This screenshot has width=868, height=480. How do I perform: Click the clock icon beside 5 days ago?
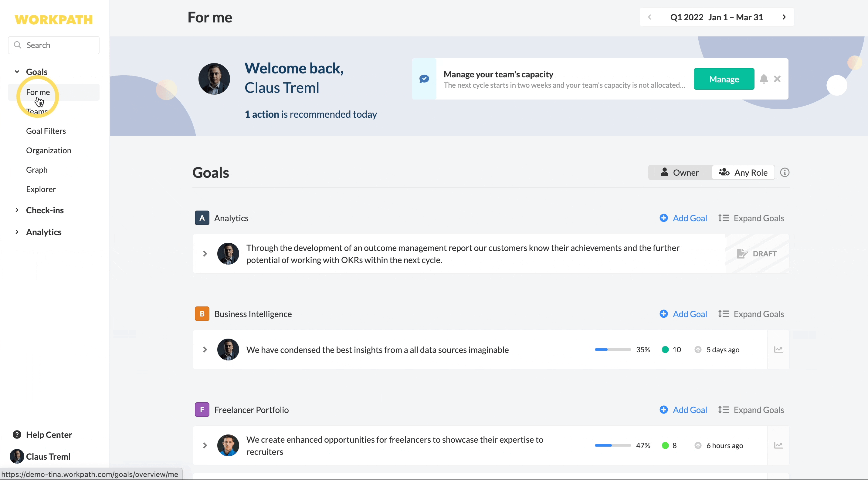(x=698, y=349)
